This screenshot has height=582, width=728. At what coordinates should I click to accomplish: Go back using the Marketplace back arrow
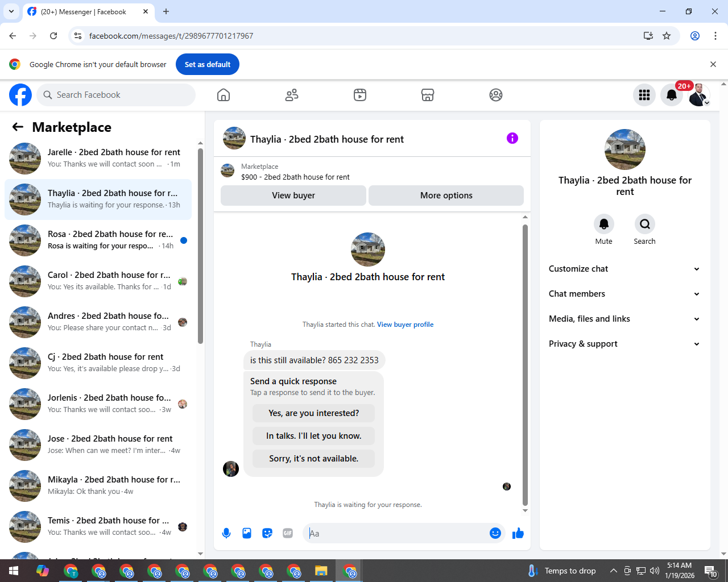(x=18, y=127)
